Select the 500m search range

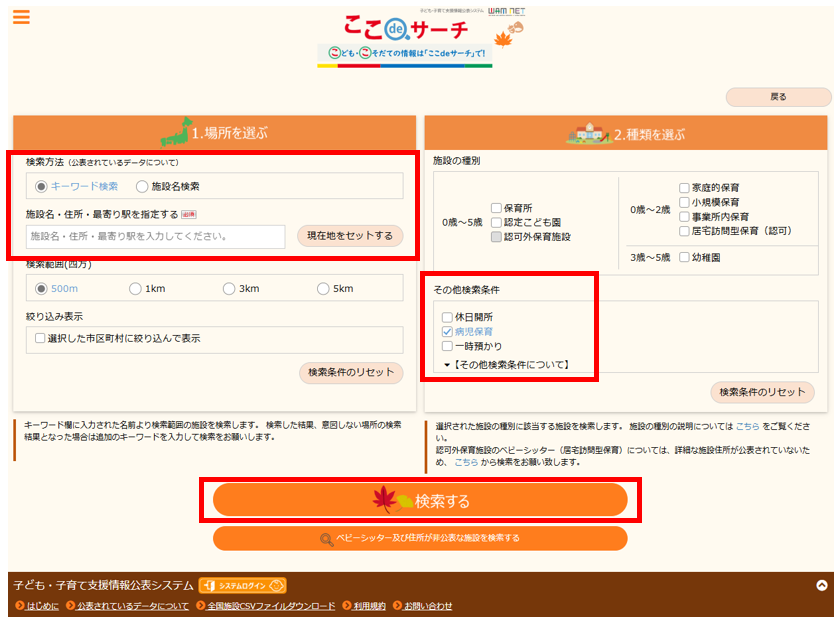click(41, 289)
